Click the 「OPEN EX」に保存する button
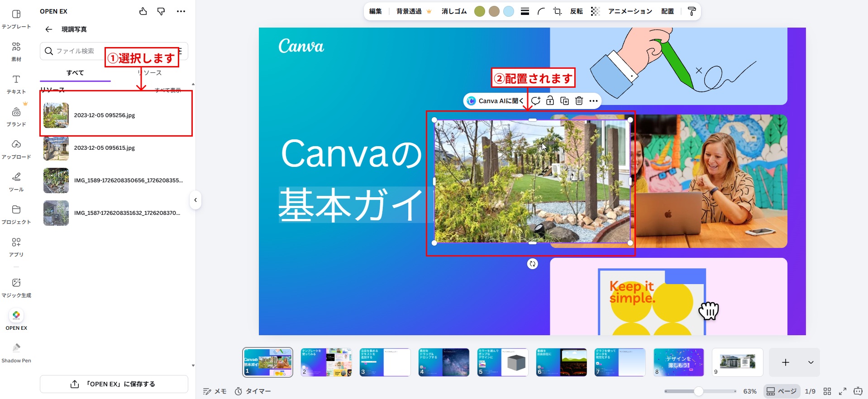 (x=114, y=384)
